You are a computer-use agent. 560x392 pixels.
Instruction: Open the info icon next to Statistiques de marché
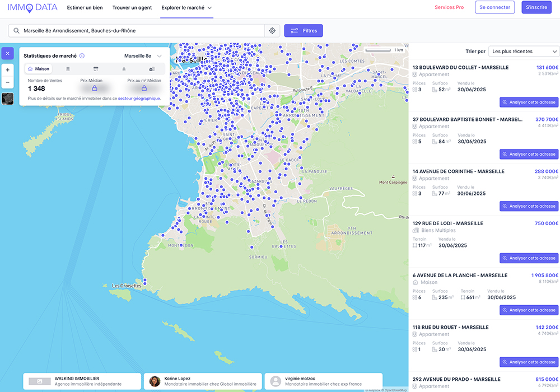tap(82, 56)
